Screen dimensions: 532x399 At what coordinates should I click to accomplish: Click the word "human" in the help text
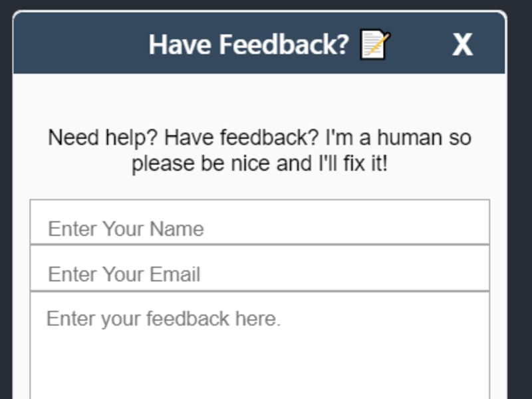click(x=409, y=138)
